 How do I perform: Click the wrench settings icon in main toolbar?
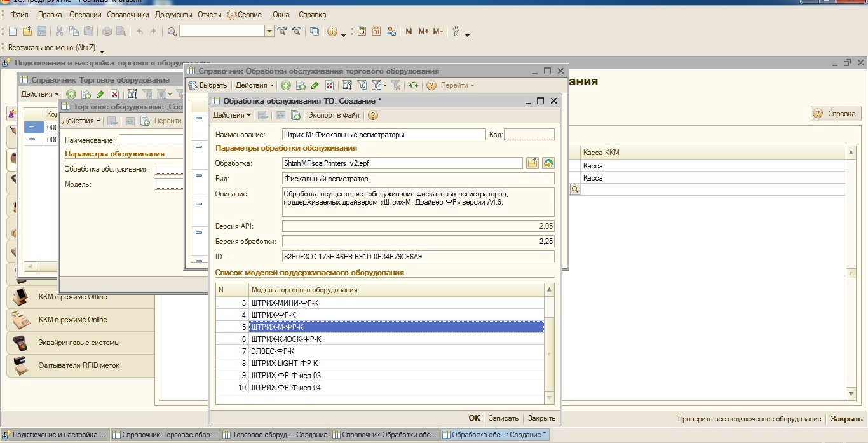click(456, 31)
